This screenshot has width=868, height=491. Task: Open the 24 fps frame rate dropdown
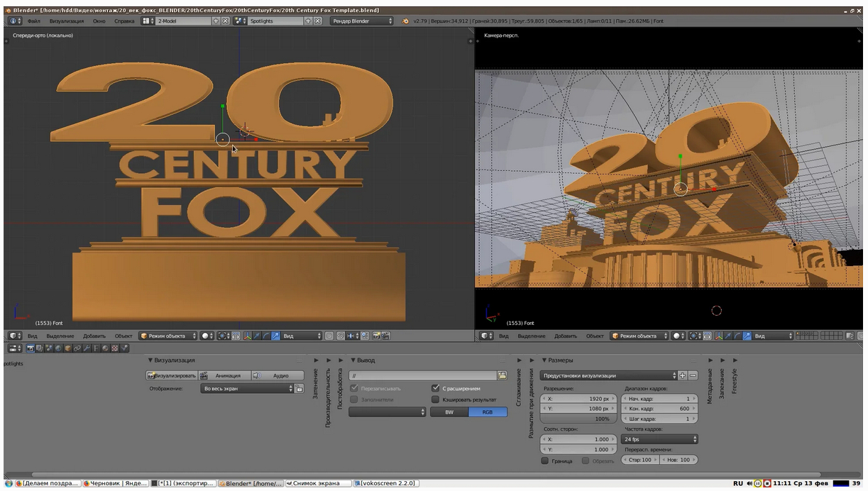[660, 439]
